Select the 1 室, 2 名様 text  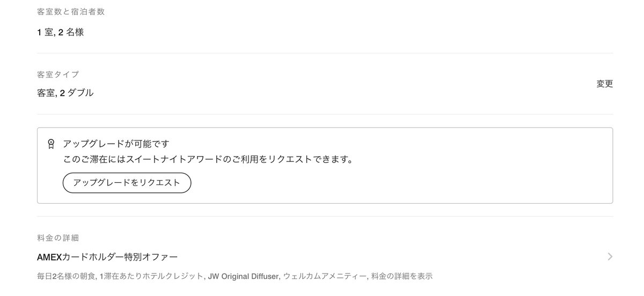click(x=60, y=32)
